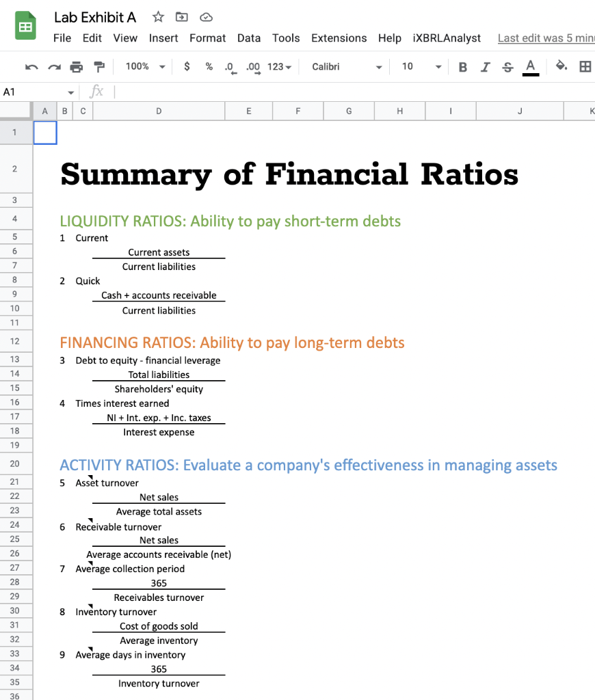Open the 123 number format dropdown
The image size is (595, 700).
point(279,67)
